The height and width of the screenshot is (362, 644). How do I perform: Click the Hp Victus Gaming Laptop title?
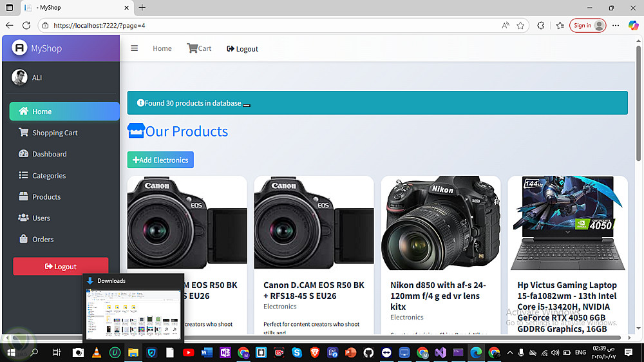pyautogui.click(x=567, y=307)
